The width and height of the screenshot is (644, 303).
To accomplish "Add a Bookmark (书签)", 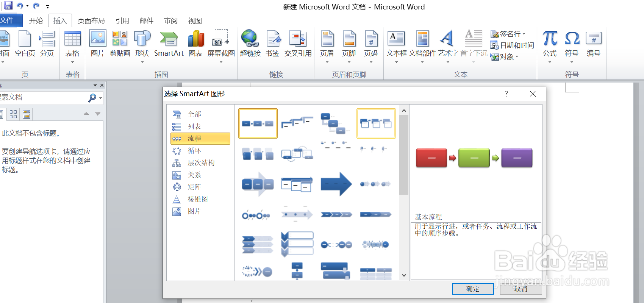I will coord(272,44).
